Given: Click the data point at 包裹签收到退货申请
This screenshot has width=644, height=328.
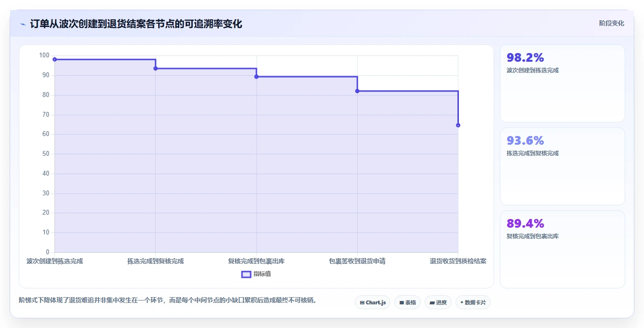Looking at the screenshot, I should click(x=357, y=91).
